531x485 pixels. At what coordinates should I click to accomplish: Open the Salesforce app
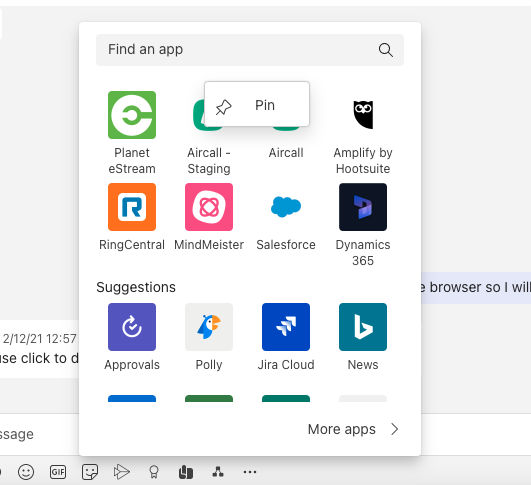[286, 207]
